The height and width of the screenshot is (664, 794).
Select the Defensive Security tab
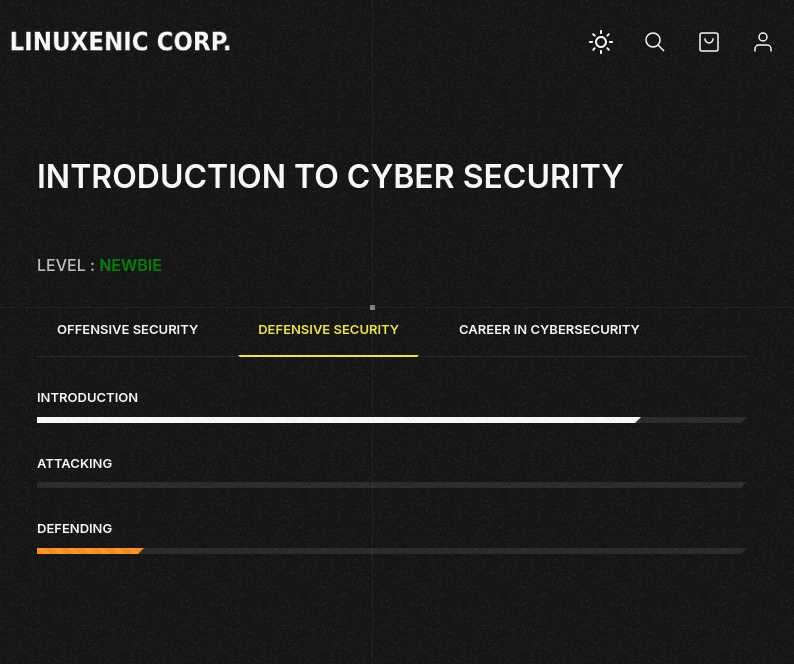point(328,330)
